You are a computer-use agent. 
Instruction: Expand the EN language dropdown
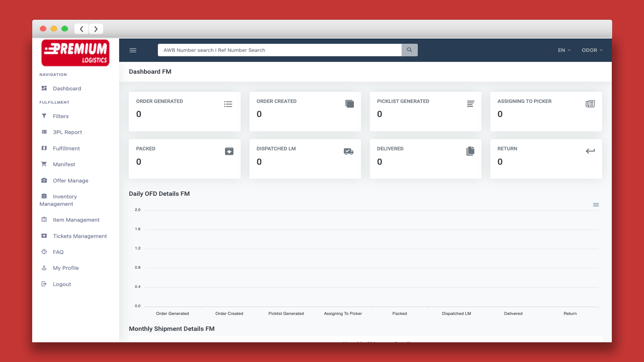(564, 50)
